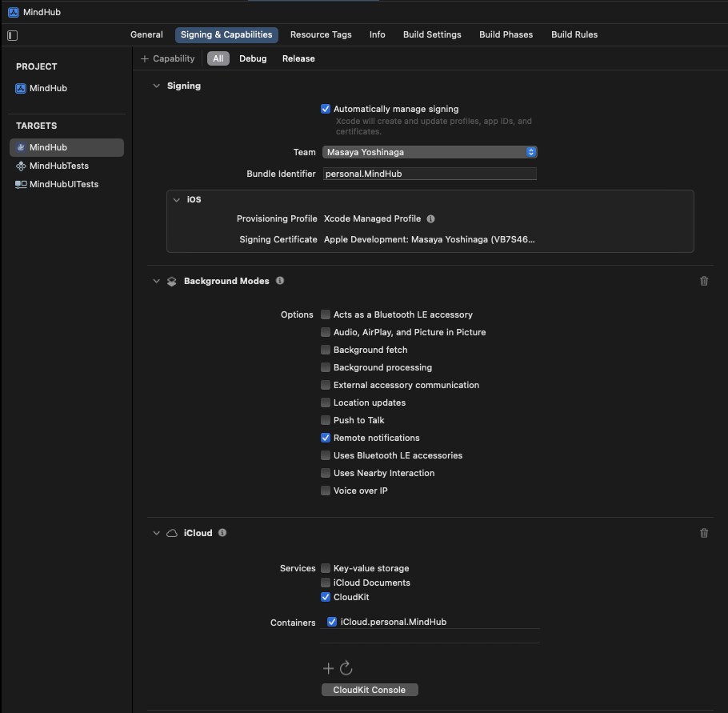Viewport: 728px width, 713px height.
Task: Enable Background fetch mode
Action: tap(326, 350)
